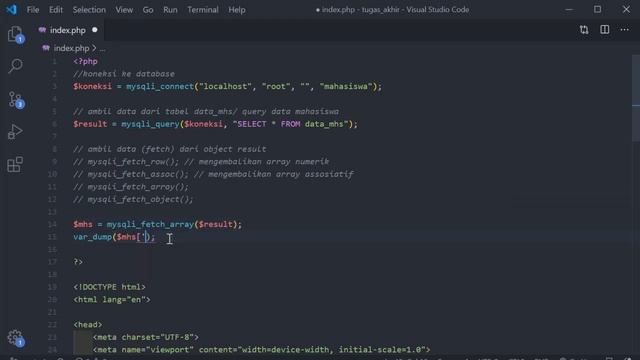This screenshot has height=360, width=640.
Task: Click the meta viewport line
Action: pyautogui.click(x=261, y=350)
